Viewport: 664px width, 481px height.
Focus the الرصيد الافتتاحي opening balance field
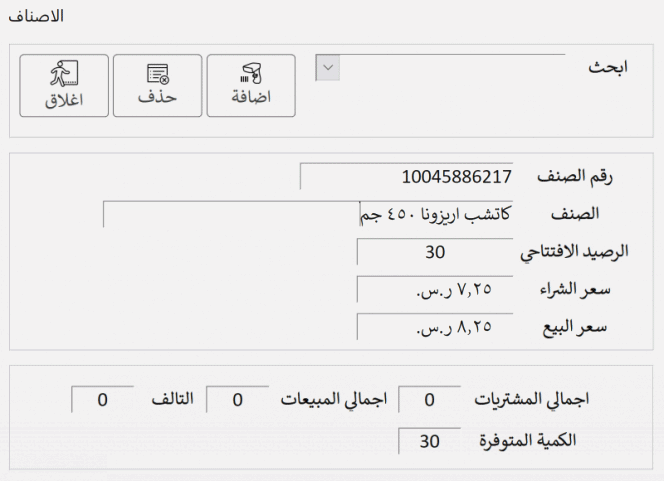pyautogui.click(x=434, y=252)
